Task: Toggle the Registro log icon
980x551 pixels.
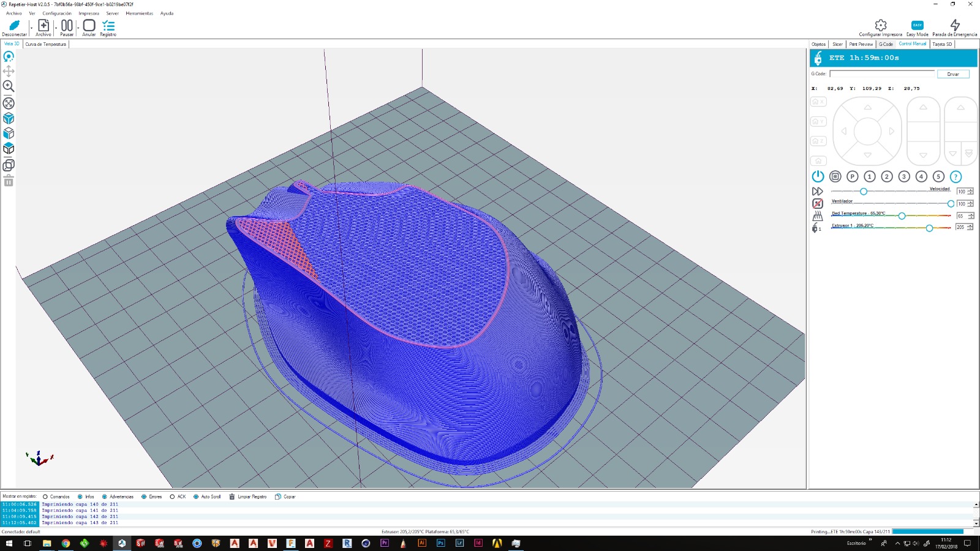Action: (108, 25)
